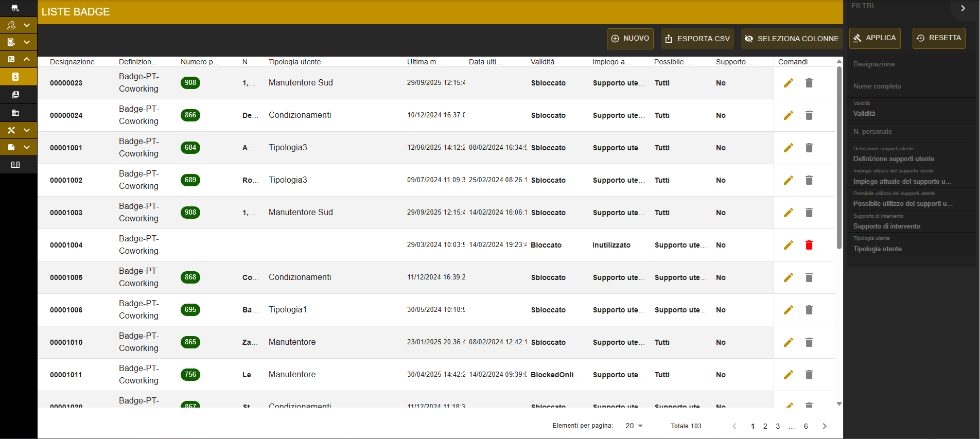Viewport: 980px width, 439px height.
Task: Open Tipologia utente filter dropdown
Action: (x=911, y=244)
